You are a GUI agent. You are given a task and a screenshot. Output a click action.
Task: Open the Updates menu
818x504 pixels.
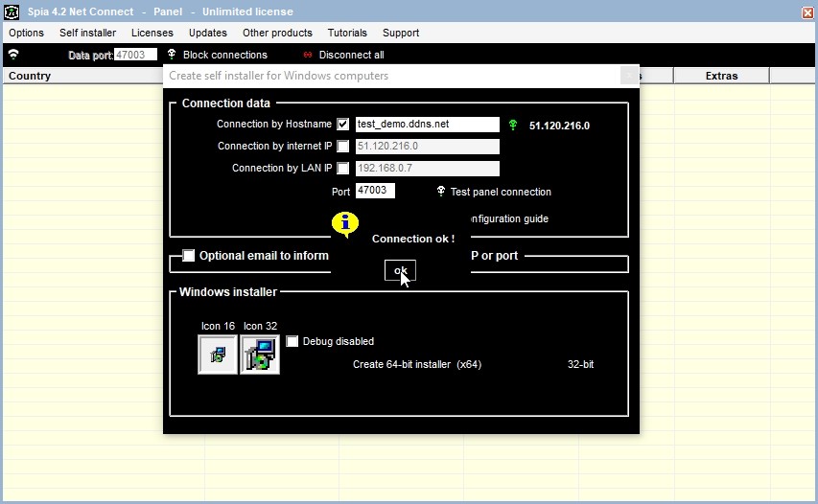208,33
